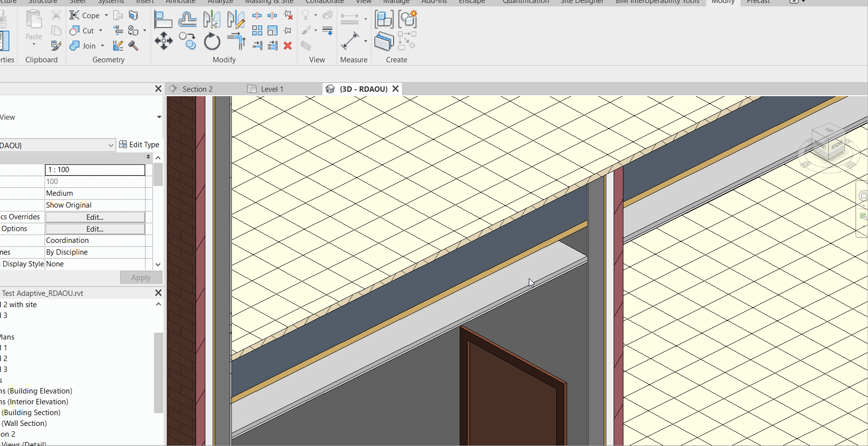868x446 pixels.
Task: Switch to the Section 2 view tab
Action: [x=198, y=89]
